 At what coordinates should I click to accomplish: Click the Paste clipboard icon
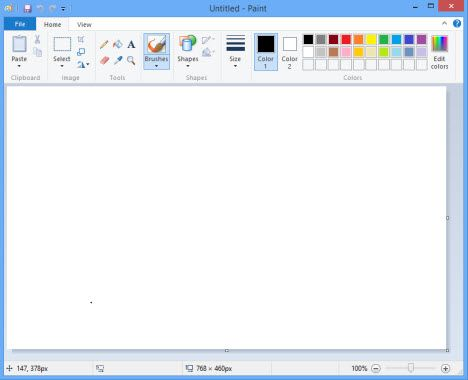point(19,44)
